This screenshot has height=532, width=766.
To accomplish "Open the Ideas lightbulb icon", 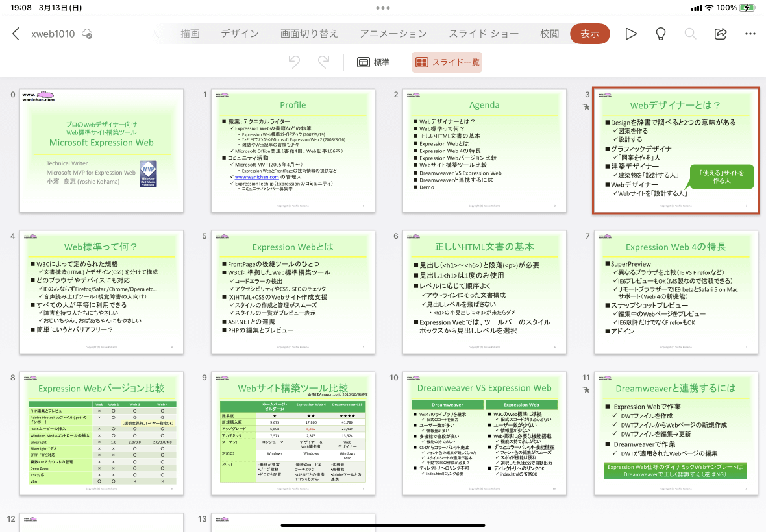I will point(660,33).
